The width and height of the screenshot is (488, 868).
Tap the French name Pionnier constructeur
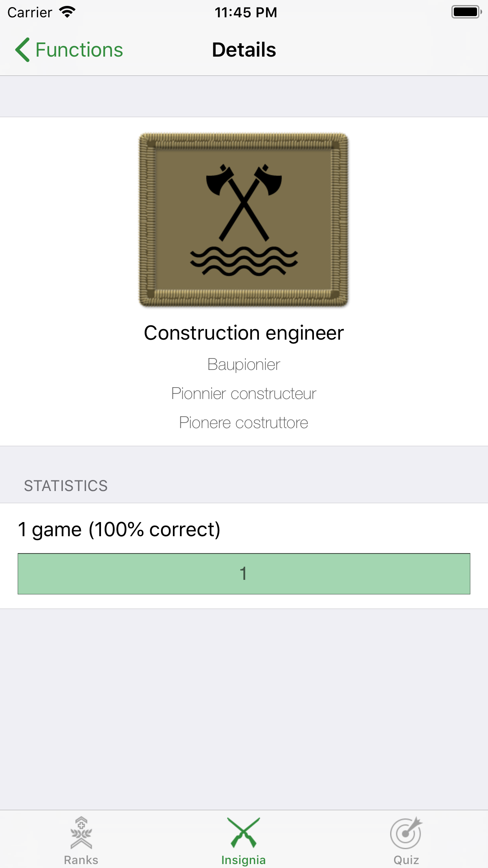pos(244,394)
